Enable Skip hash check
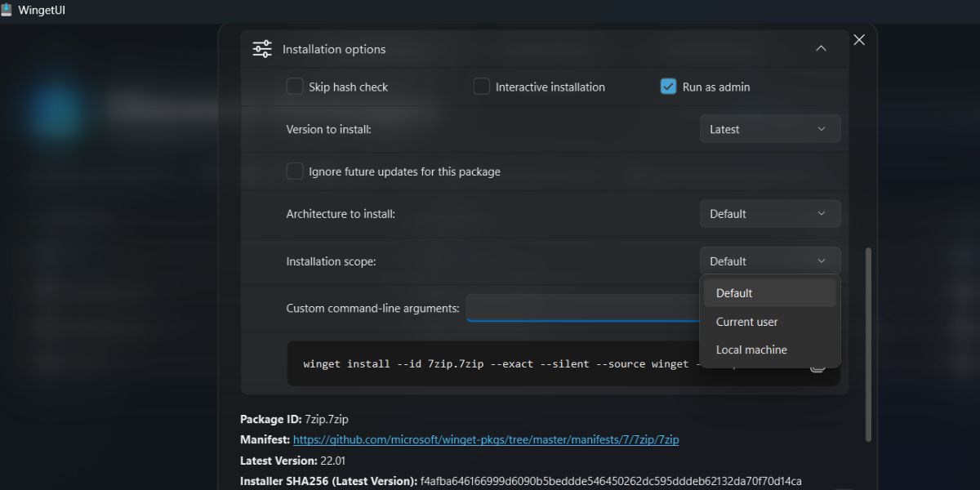This screenshot has width=980, height=490. tap(295, 87)
